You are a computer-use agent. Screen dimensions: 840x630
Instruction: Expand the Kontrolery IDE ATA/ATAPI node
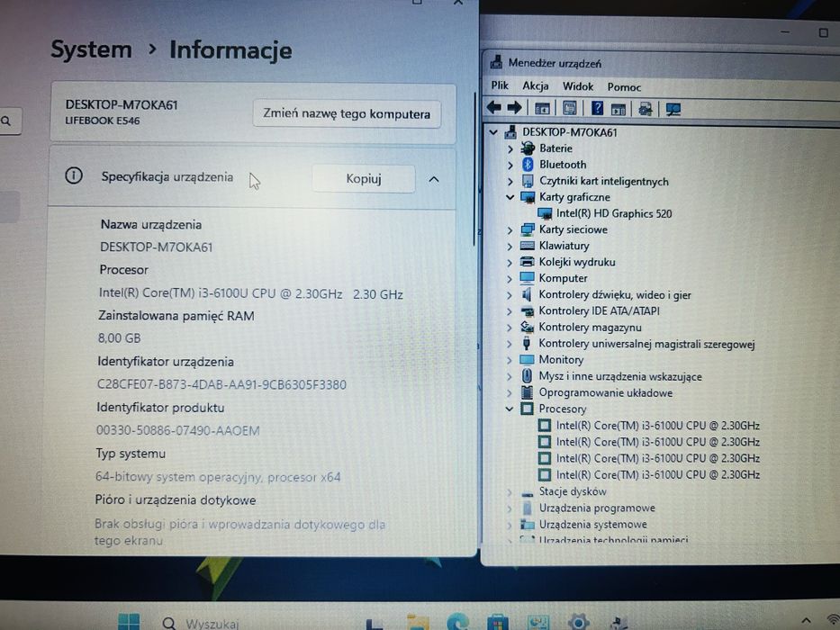[510, 311]
